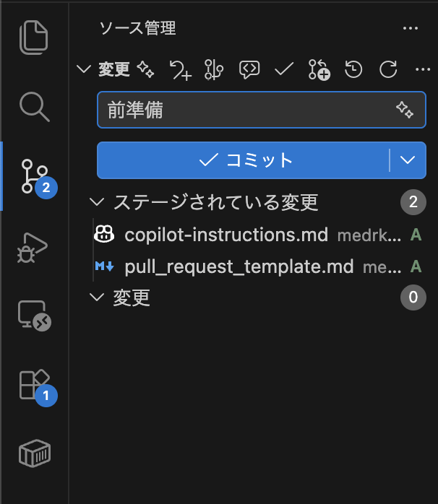Open the Run and Debug view
Image resolution: width=438 pixels, height=504 pixels.
tap(33, 248)
